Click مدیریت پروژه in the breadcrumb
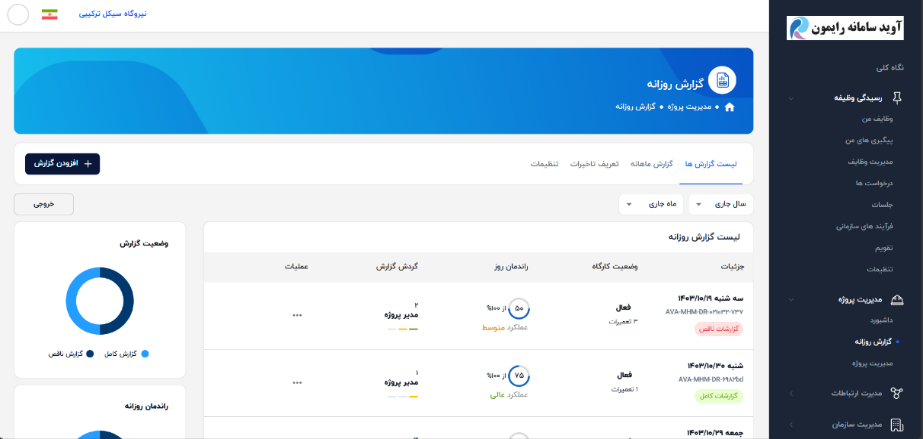The image size is (923, 439). (690, 107)
